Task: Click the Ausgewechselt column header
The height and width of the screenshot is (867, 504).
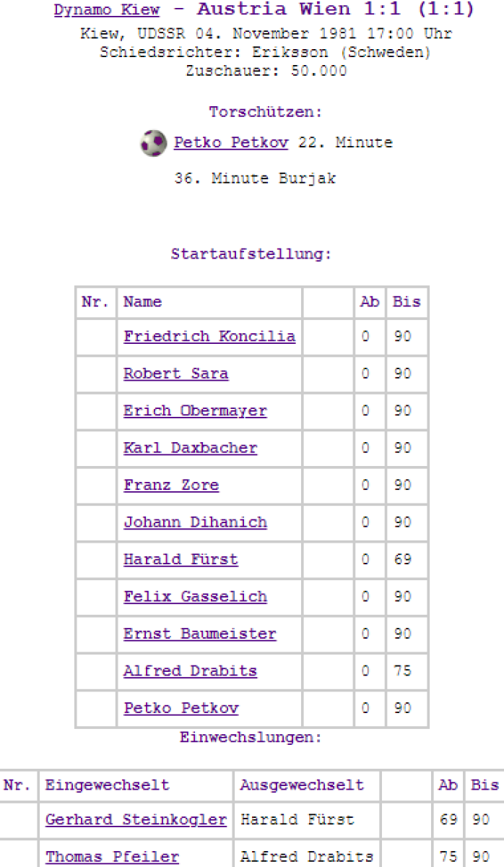Action: pos(302,785)
